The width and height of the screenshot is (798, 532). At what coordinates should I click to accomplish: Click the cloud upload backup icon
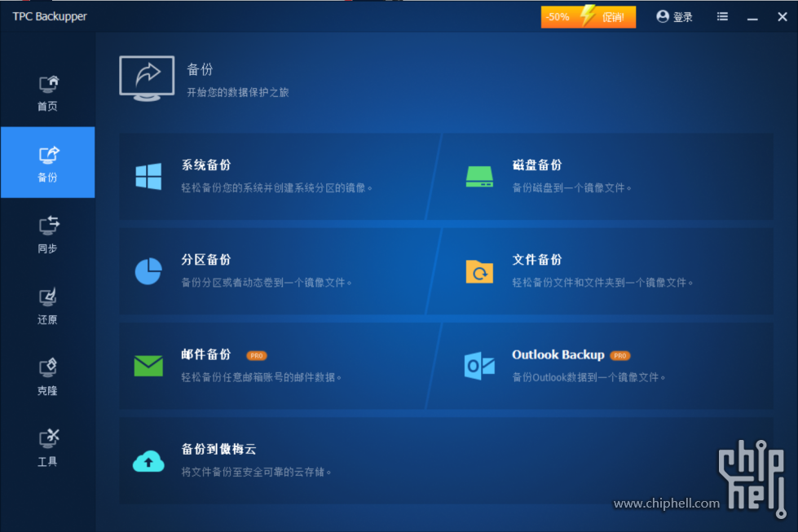(148, 461)
